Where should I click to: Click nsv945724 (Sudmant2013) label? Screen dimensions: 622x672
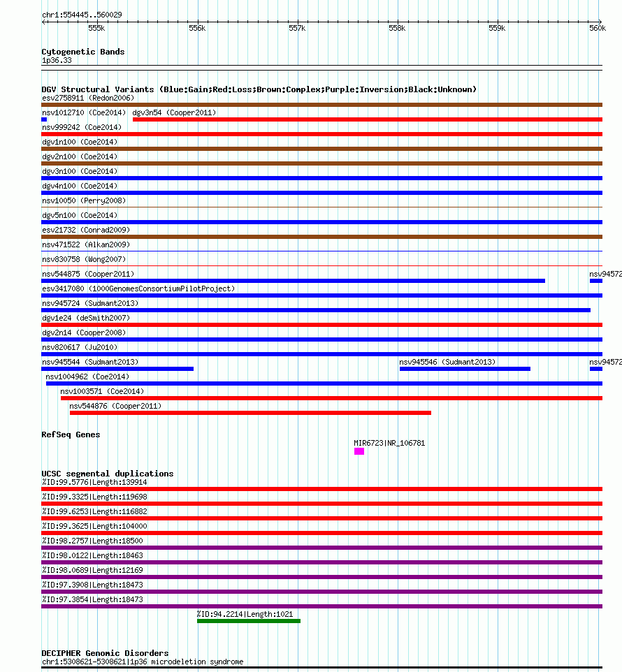(90, 303)
